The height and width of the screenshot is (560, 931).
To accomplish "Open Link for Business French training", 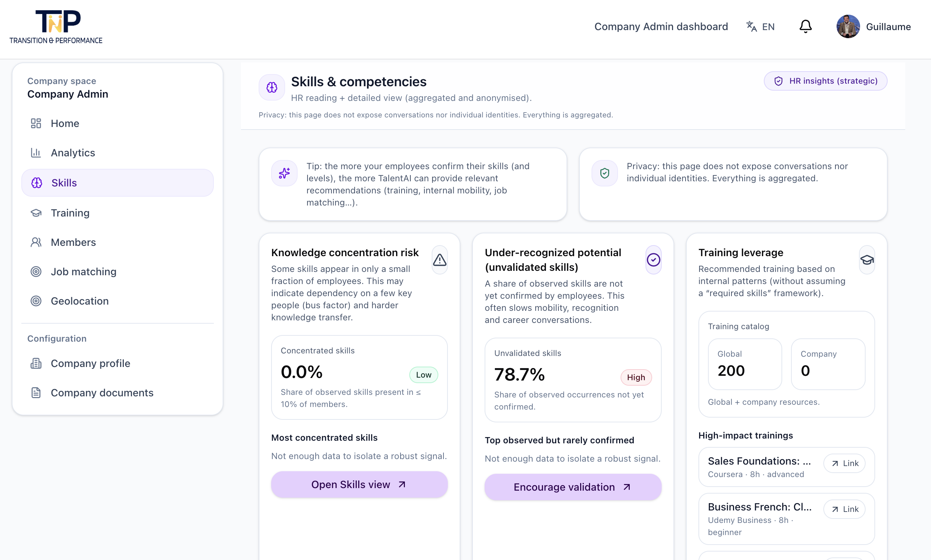I will (844, 509).
